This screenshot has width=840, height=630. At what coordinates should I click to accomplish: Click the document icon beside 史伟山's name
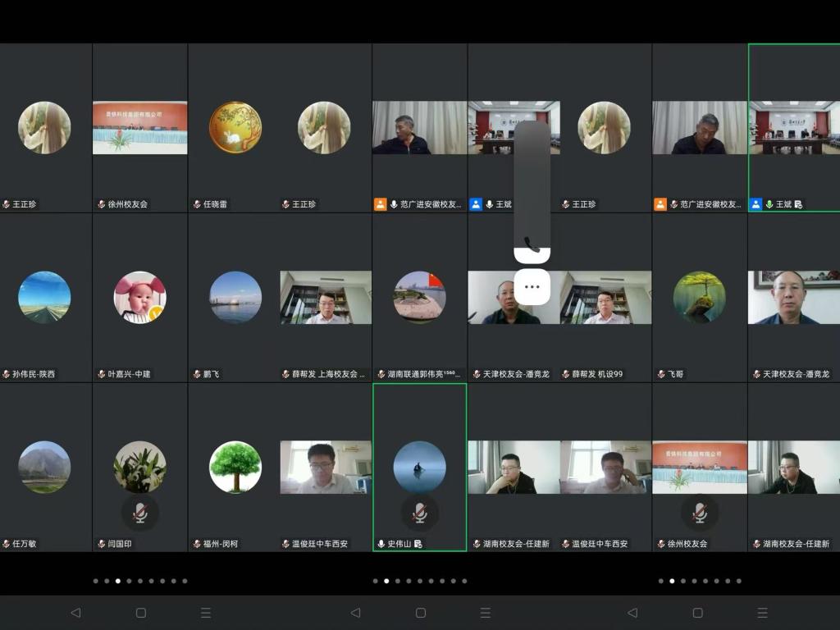tap(418, 544)
